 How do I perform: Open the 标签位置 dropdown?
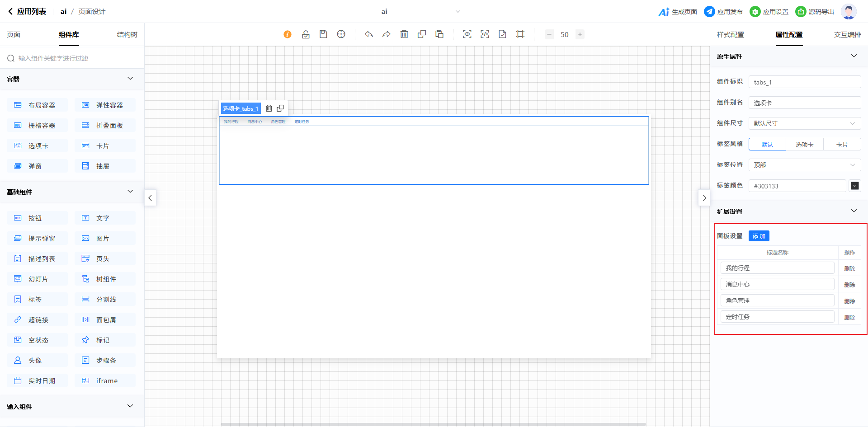(804, 165)
